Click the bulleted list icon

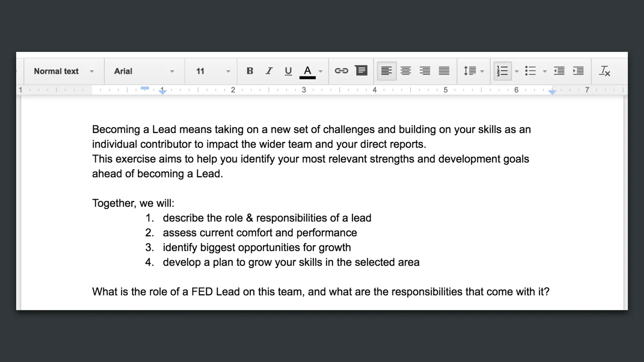click(530, 71)
